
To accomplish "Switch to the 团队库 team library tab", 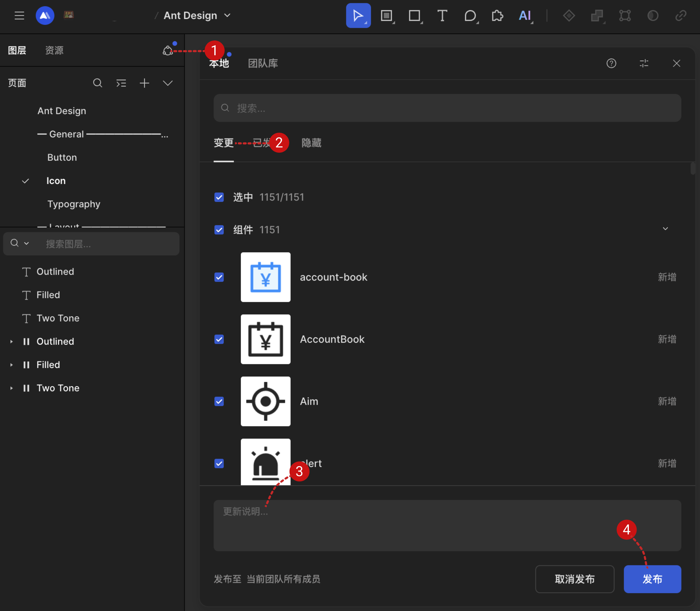I will pyautogui.click(x=263, y=63).
